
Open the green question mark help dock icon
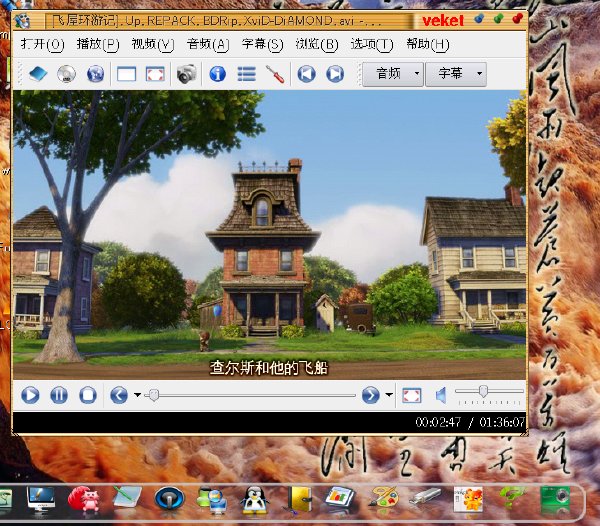pos(511,497)
